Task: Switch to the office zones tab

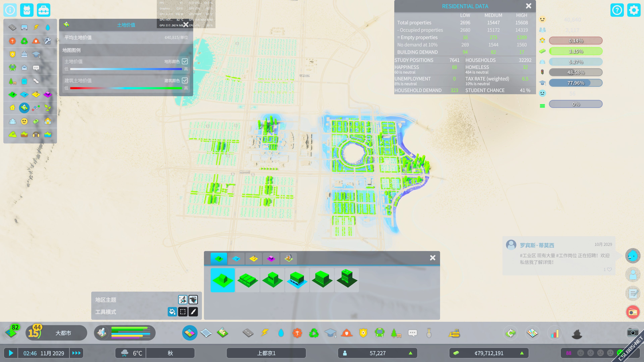Action: coord(271,259)
